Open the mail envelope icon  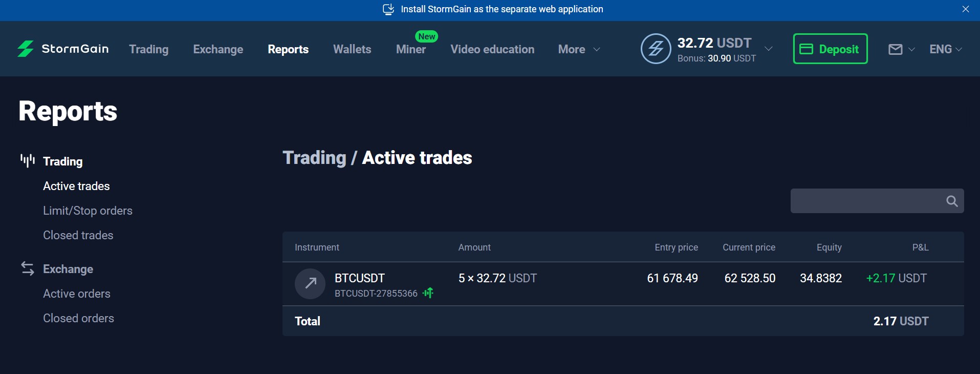pyautogui.click(x=895, y=49)
